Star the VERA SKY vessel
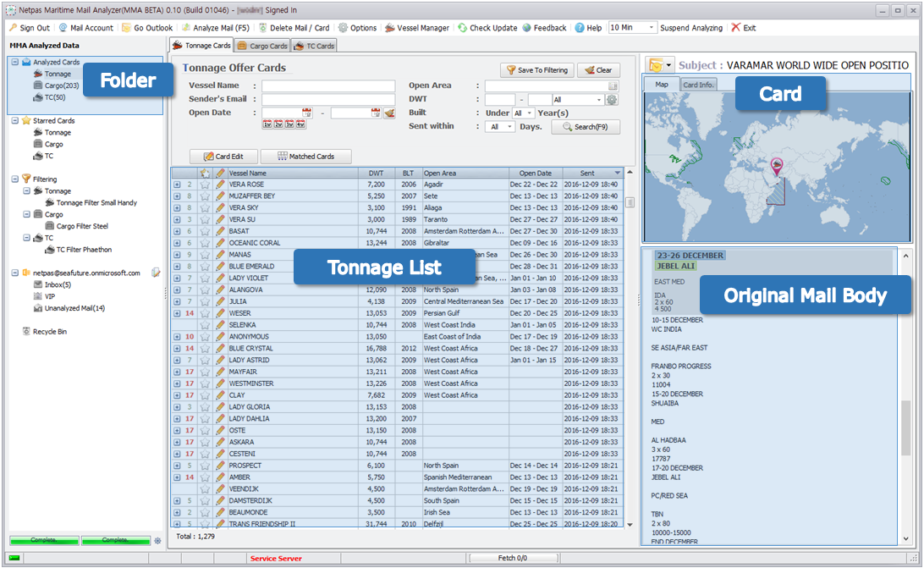 (204, 208)
